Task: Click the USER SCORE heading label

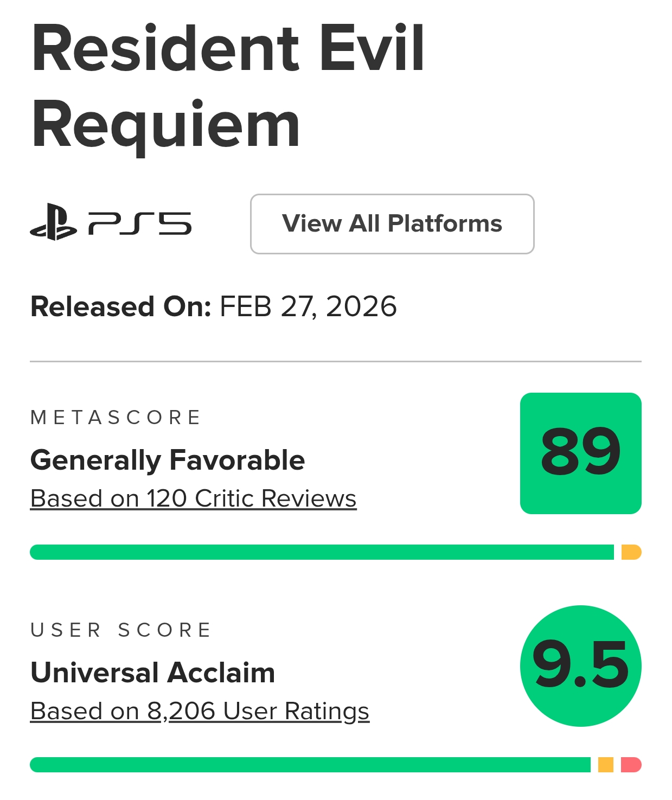Action: (x=120, y=630)
